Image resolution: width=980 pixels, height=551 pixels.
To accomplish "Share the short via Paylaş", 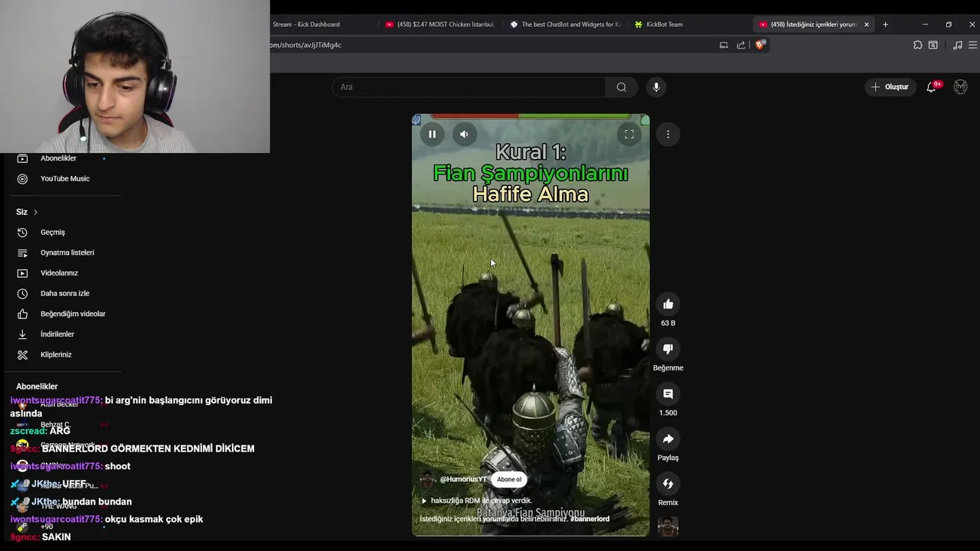I will pyautogui.click(x=668, y=439).
